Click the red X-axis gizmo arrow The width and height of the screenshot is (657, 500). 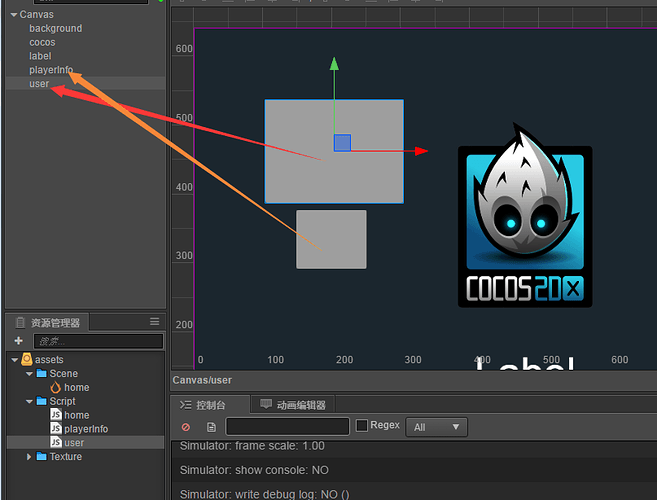click(421, 151)
